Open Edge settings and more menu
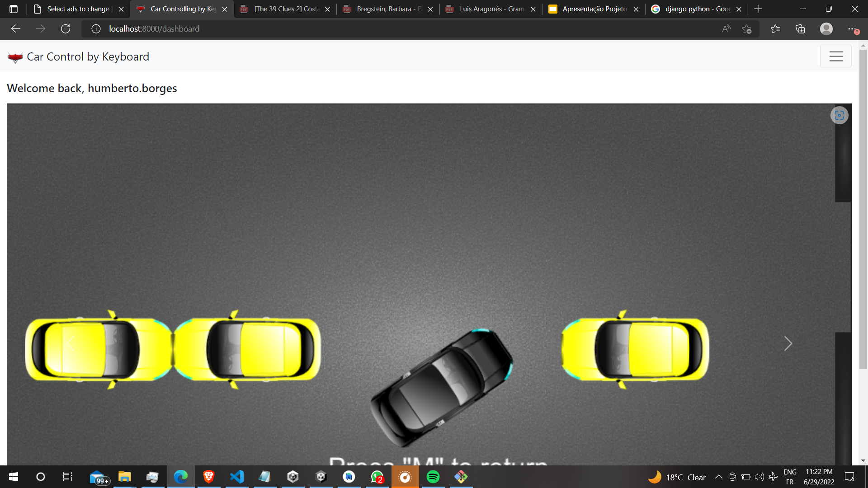The height and width of the screenshot is (488, 868). pyautogui.click(x=853, y=29)
